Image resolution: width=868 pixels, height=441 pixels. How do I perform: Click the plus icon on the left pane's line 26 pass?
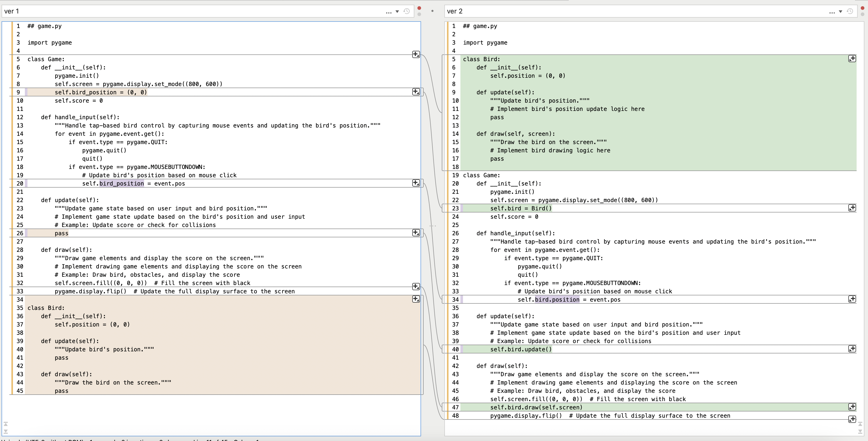[416, 233]
